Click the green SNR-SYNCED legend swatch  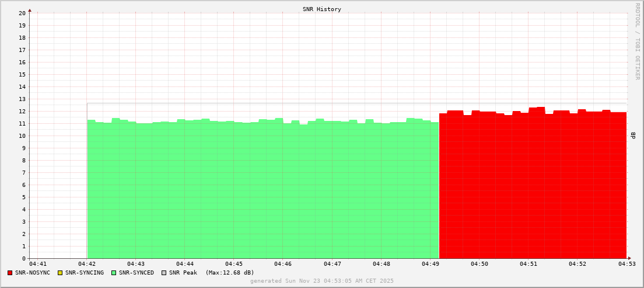113,273
